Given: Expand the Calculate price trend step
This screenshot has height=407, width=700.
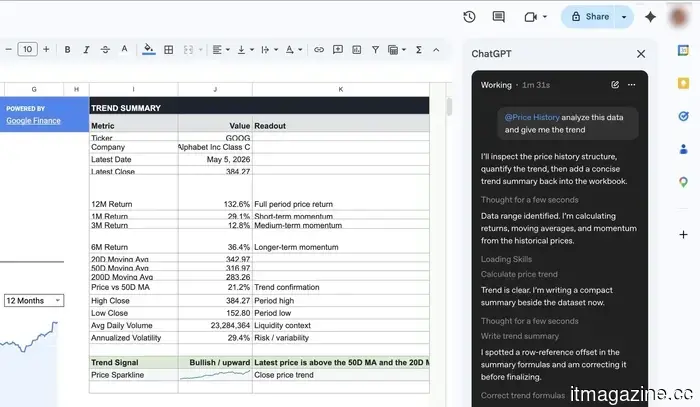Looking at the screenshot, I should pos(519,274).
